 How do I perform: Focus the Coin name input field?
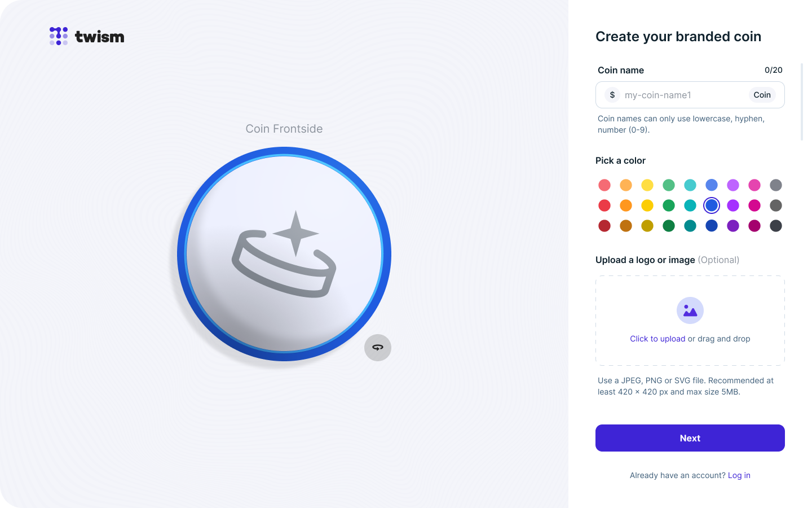click(690, 95)
